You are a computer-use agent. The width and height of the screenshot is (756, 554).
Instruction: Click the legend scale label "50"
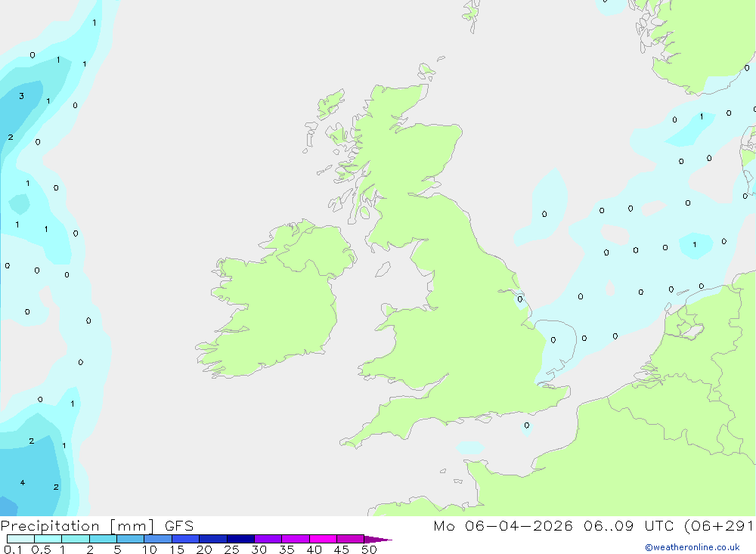[x=370, y=549]
